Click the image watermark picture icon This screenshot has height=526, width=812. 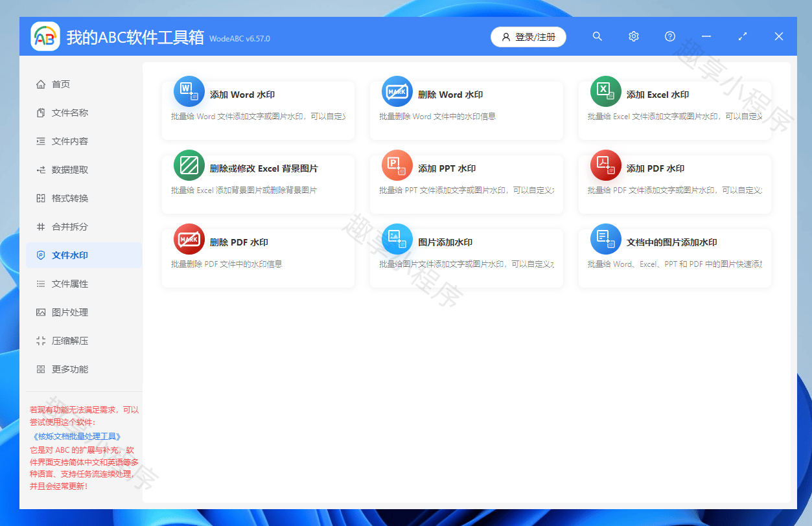397,239
